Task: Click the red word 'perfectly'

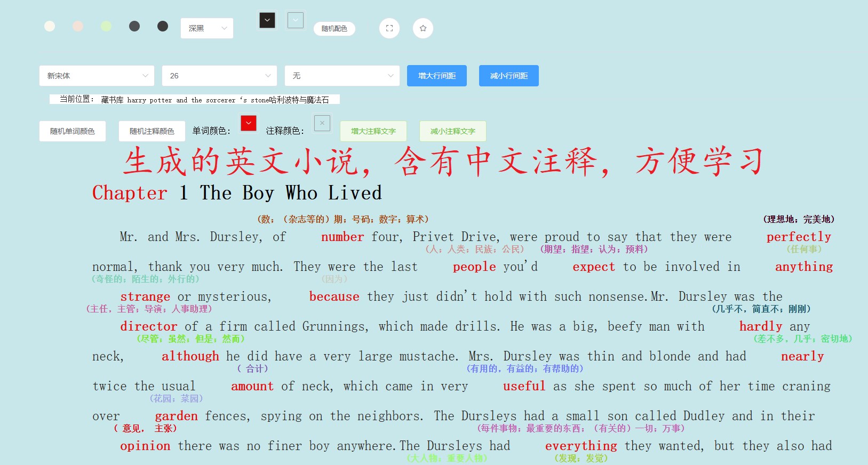Action: [x=799, y=237]
